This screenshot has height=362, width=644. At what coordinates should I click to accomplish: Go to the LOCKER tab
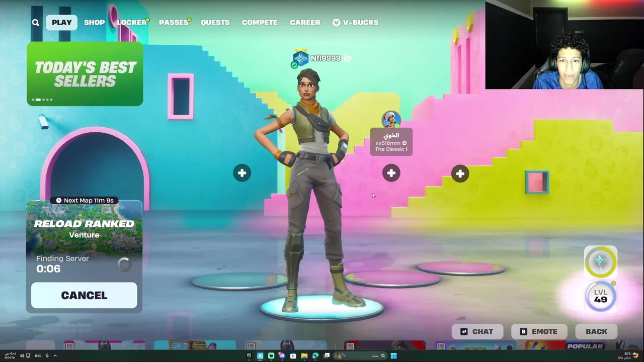point(132,22)
